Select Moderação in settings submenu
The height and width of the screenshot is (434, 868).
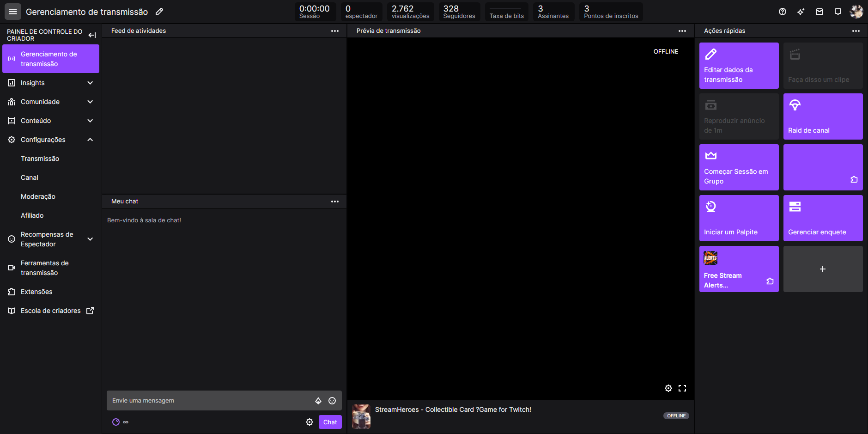coord(38,196)
